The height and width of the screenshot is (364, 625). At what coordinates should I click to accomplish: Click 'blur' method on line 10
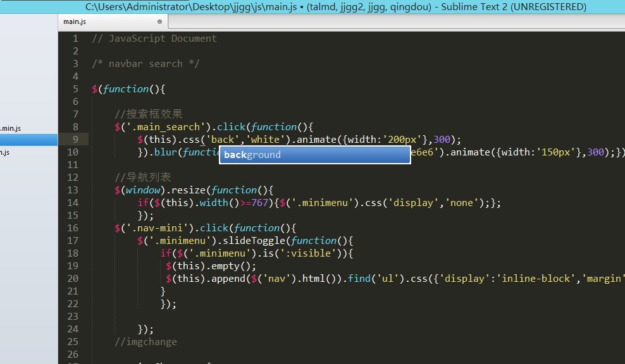click(x=165, y=152)
